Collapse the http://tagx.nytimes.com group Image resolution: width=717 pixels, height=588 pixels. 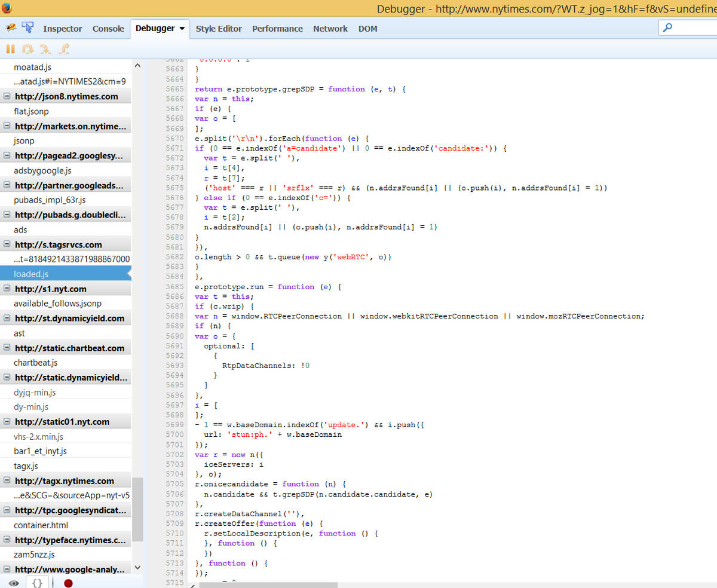[x=7, y=481]
